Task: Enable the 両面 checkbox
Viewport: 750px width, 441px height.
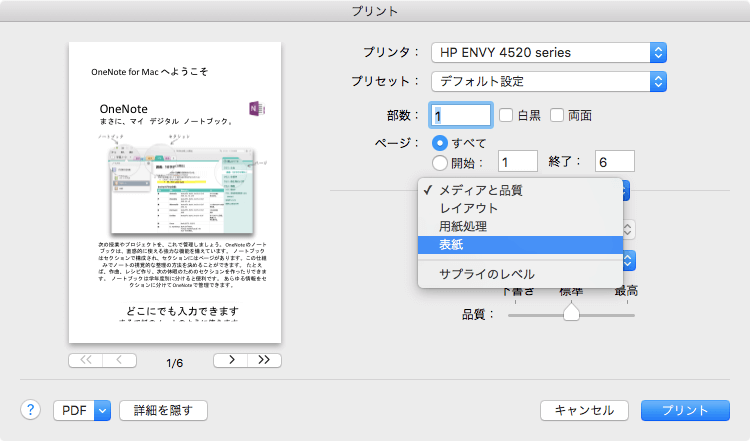Action: (x=557, y=115)
